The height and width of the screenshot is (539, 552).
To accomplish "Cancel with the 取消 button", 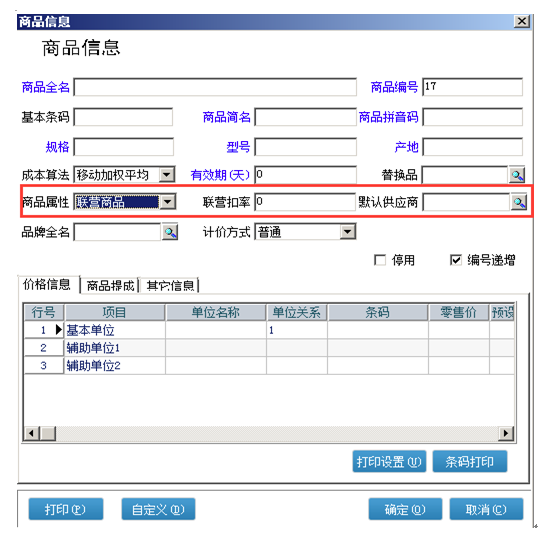I will [x=486, y=509].
